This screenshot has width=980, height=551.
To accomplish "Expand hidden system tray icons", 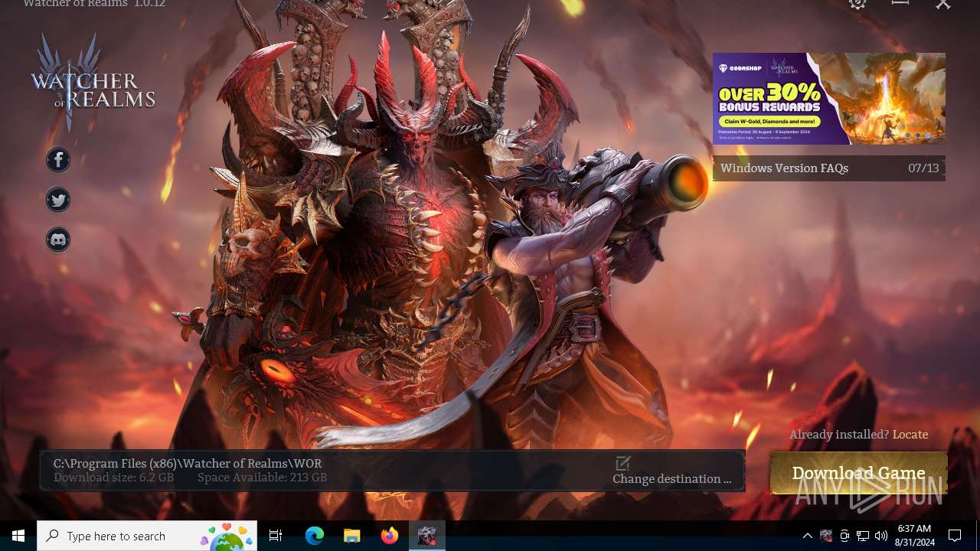I will [x=807, y=536].
